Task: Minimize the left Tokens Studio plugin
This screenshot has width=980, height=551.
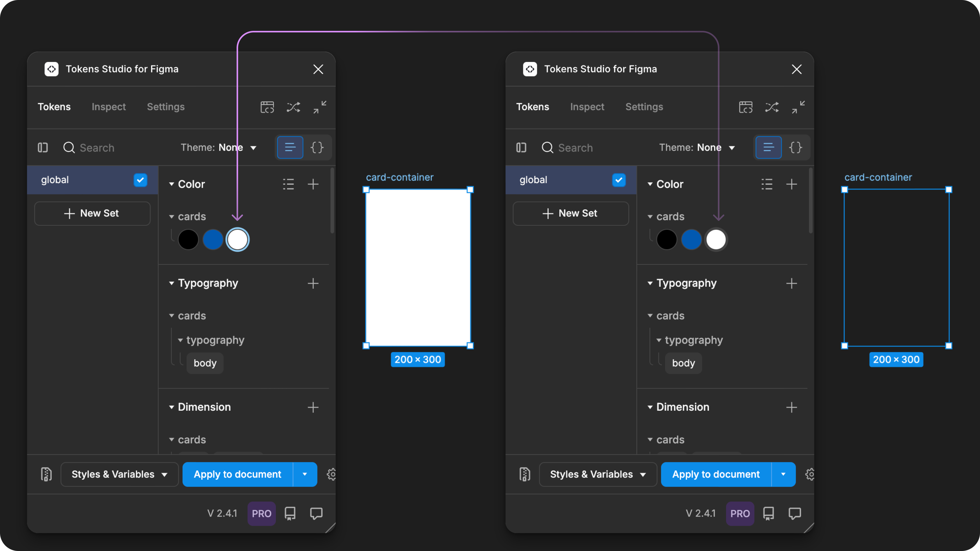Action: (x=320, y=107)
